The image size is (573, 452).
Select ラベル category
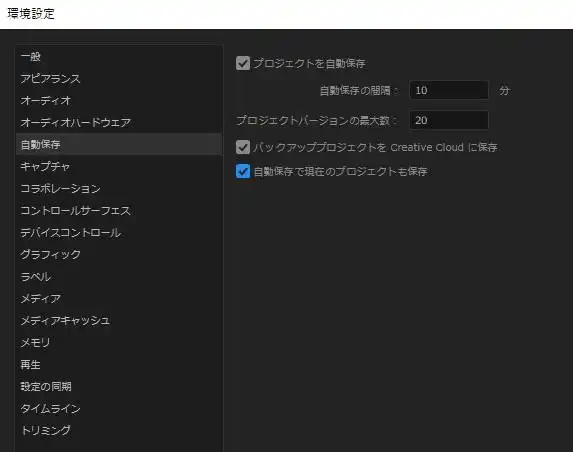[x=119, y=277]
